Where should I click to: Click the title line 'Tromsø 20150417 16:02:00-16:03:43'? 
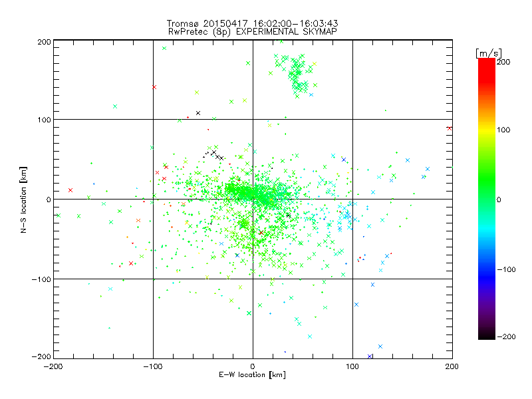click(x=252, y=23)
